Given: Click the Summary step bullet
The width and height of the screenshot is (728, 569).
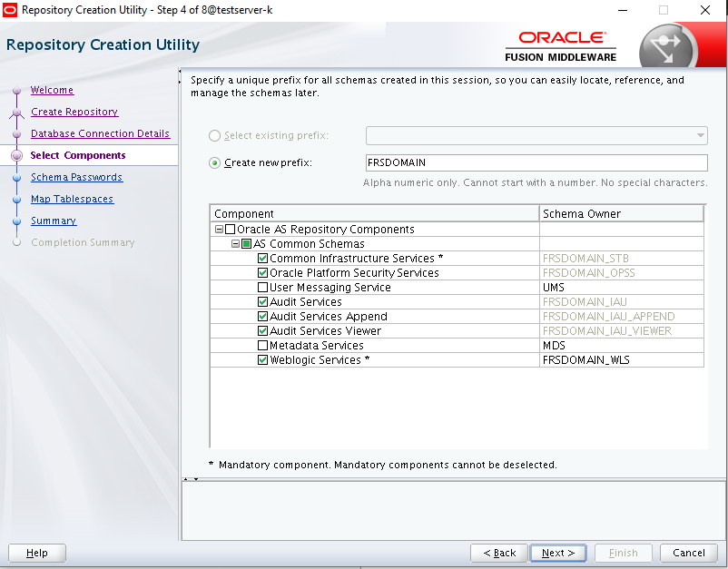Looking at the screenshot, I should [16, 221].
